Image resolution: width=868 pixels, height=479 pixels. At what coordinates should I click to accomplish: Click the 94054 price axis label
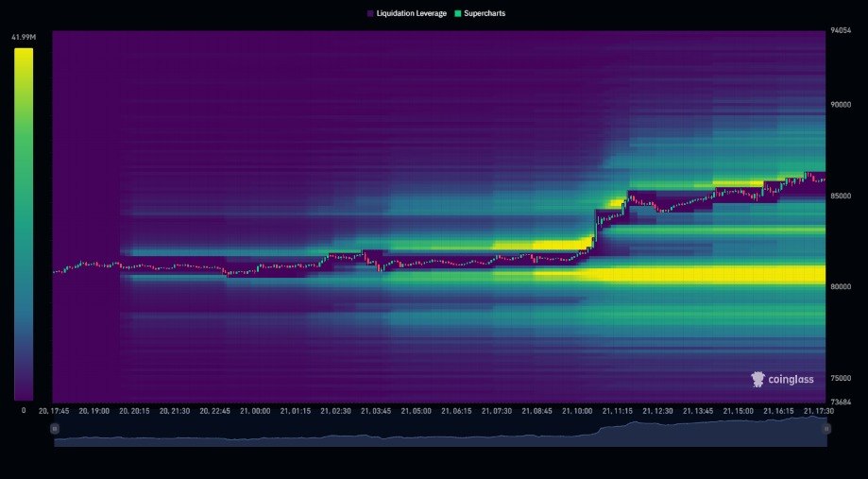841,31
